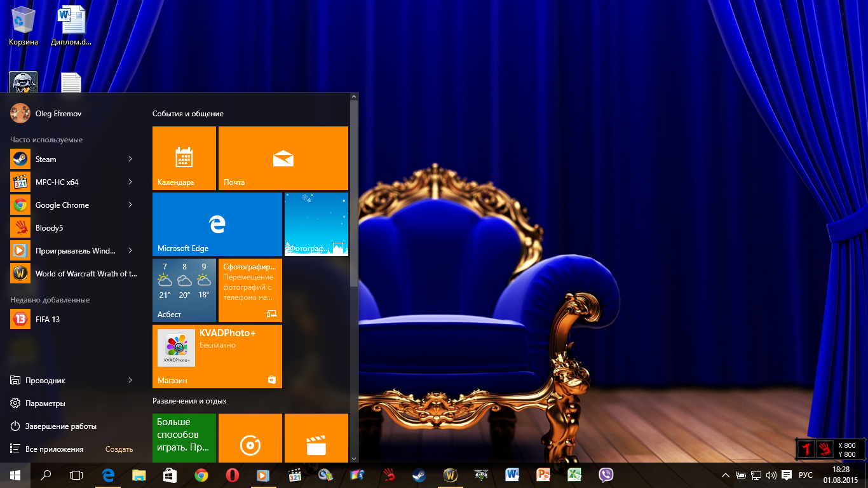Switch the РУС input language indicator
The height and width of the screenshot is (488, 868).
pos(805,475)
